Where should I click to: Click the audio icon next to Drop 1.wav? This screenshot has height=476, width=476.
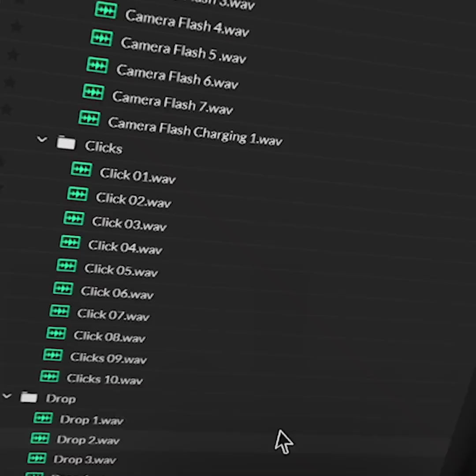pyautogui.click(x=43, y=418)
